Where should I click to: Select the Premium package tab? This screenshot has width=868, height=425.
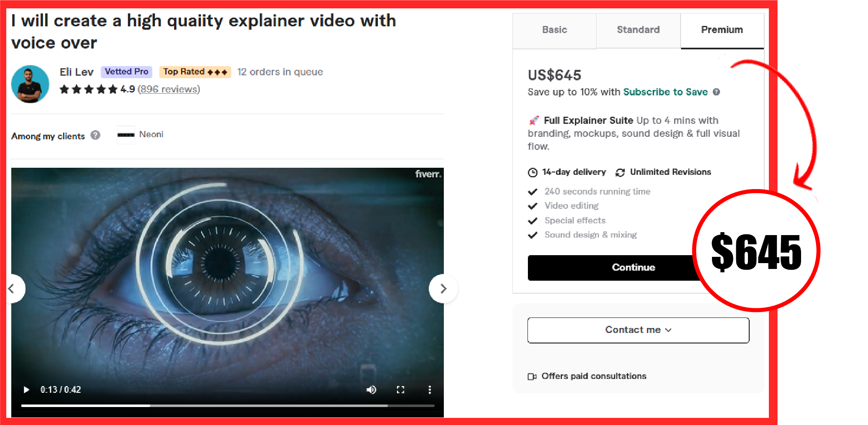(x=722, y=30)
